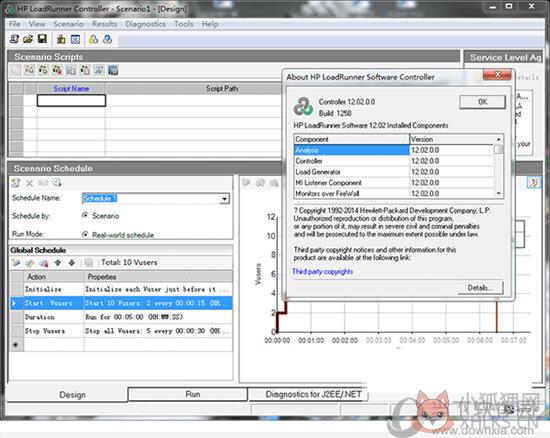Click the top-right graph toolbar icon
This screenshot has width=550, height=438.
click(x=534, y=183)
